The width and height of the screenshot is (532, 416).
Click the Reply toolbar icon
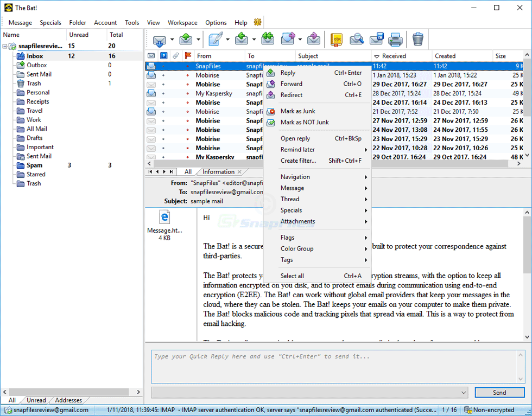pyautogui.click(x=241, y=39)
